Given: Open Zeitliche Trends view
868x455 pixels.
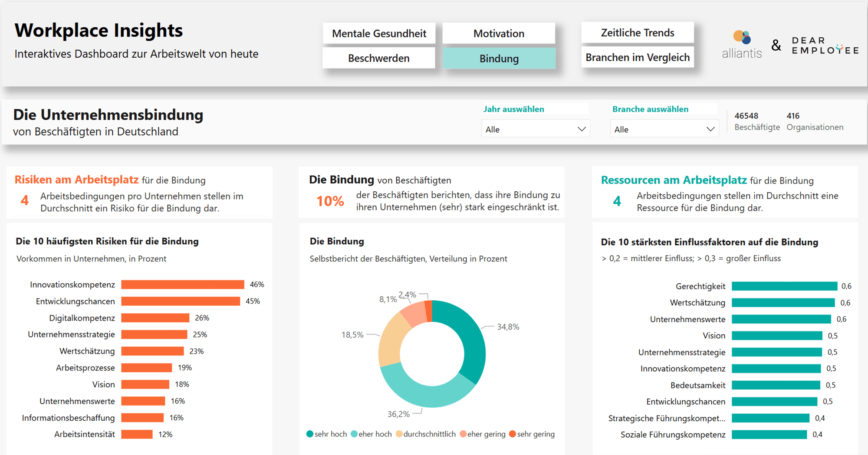Looking at the screenshot, I should pos(638,33).
